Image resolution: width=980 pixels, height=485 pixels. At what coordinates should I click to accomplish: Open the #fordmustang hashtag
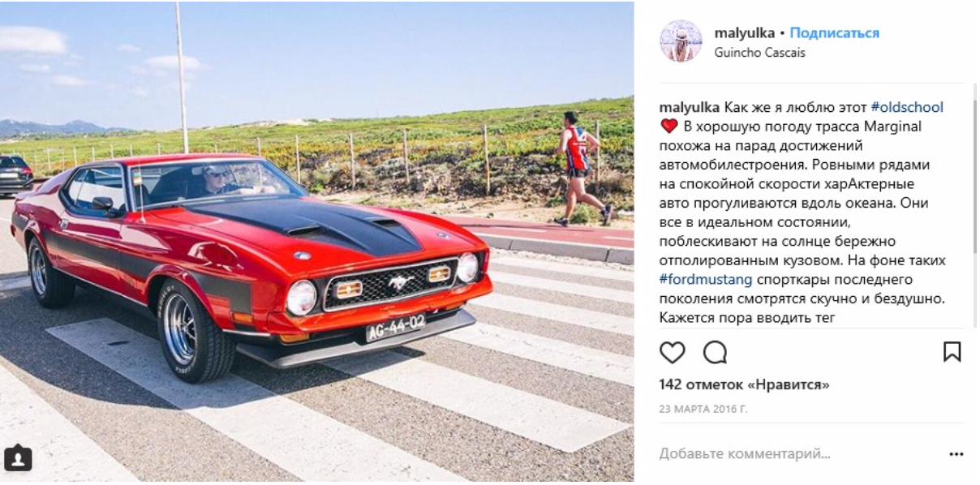[706, 280]
